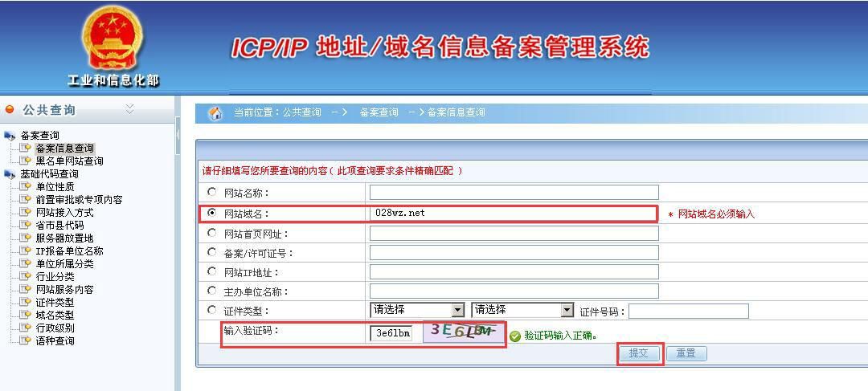The image size is (868, 391).
Task: Click the 网站名称 text field
Action: click(x=514, y=193)
